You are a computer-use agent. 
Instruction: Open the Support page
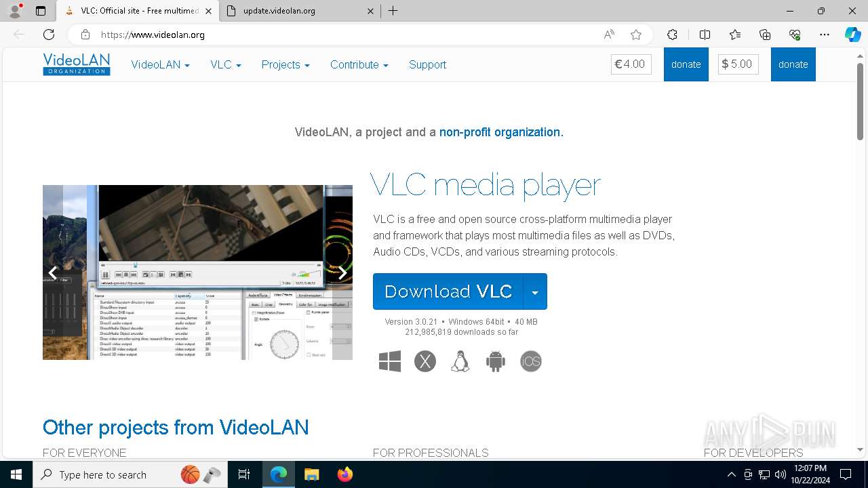tap(427, 64)
